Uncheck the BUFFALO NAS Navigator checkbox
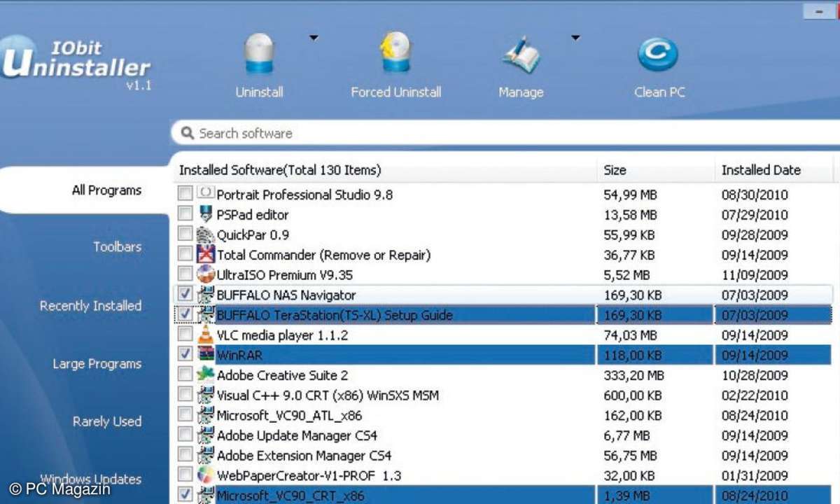 pyautogui.click(x=185, y=294)
